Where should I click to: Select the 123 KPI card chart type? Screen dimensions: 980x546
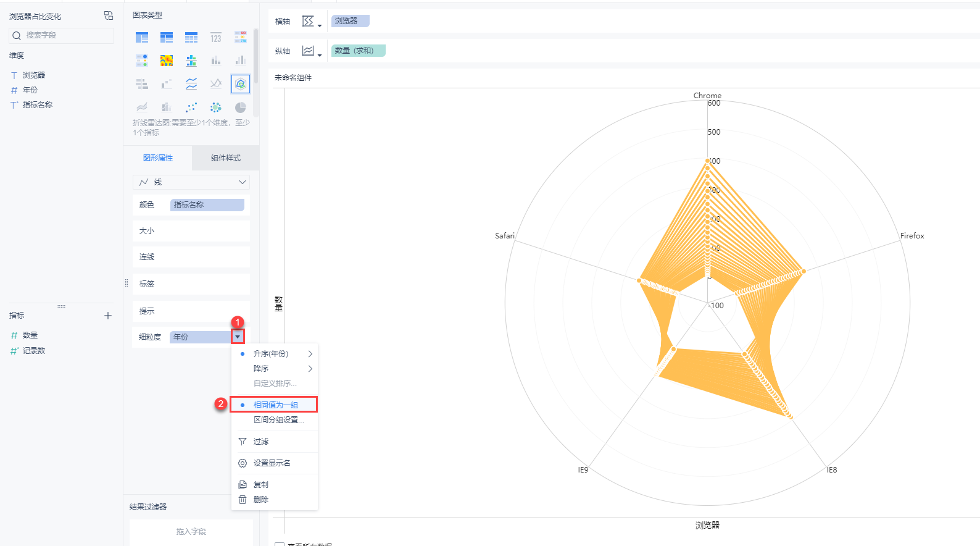pos(215,38)
